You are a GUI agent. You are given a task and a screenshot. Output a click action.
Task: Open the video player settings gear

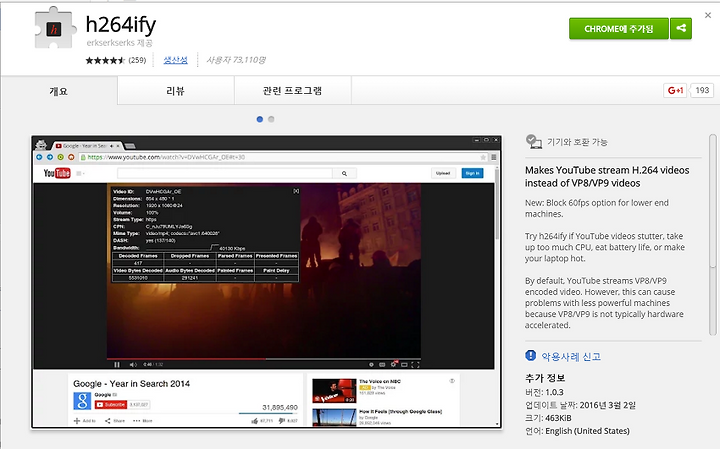[394, 365]
